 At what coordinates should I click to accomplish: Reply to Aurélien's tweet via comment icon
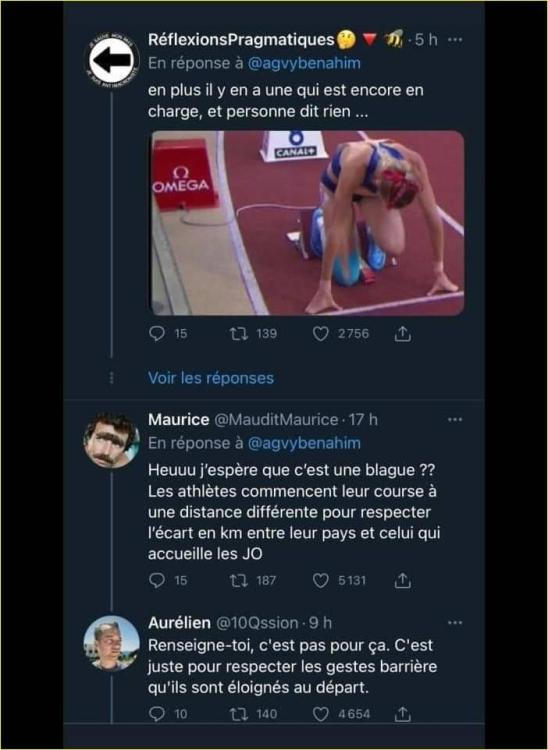(157, 714)
